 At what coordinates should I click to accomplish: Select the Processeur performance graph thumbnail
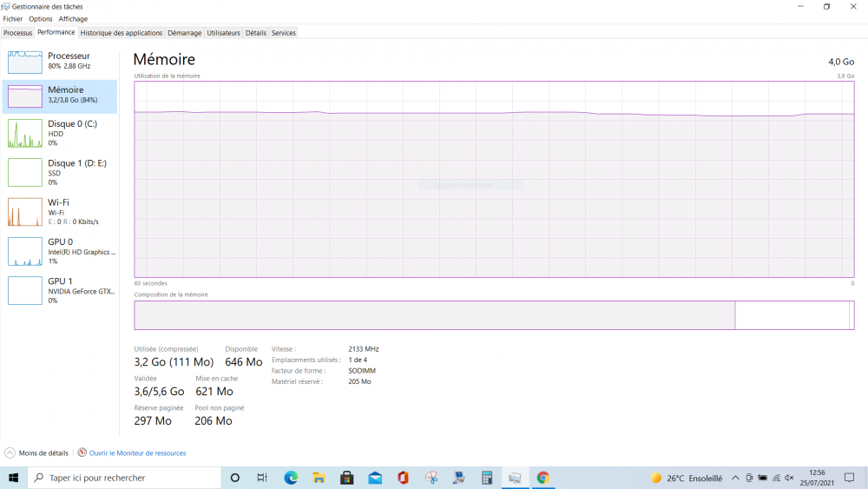(25, 63)
